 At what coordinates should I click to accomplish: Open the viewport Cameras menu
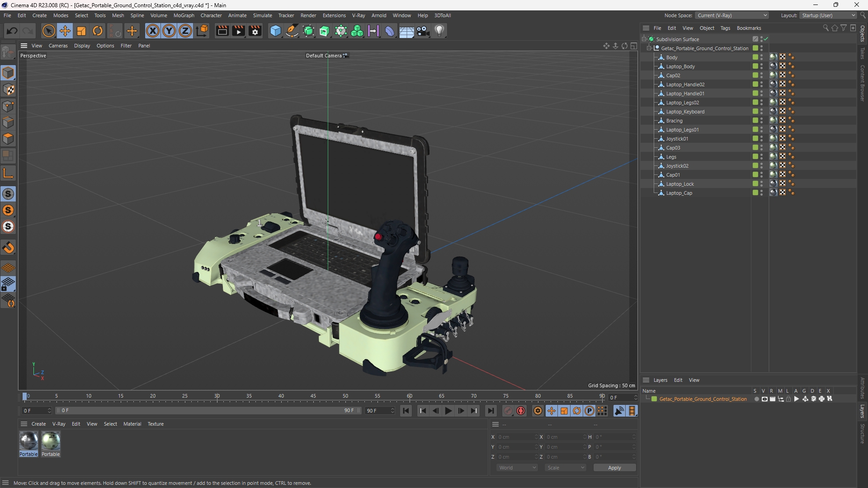coord(58,46)
